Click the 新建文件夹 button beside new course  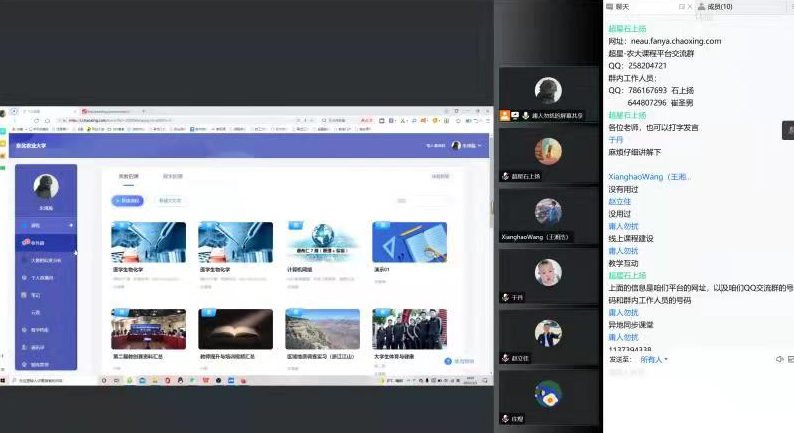pyautogui.click(x=169, y=200)
